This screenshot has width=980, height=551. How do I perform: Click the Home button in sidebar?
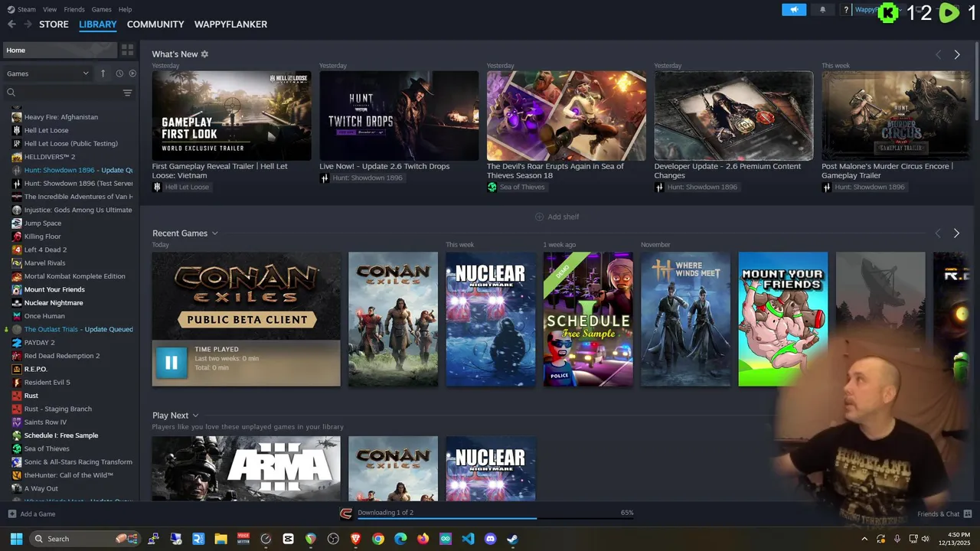coord(59,50)
